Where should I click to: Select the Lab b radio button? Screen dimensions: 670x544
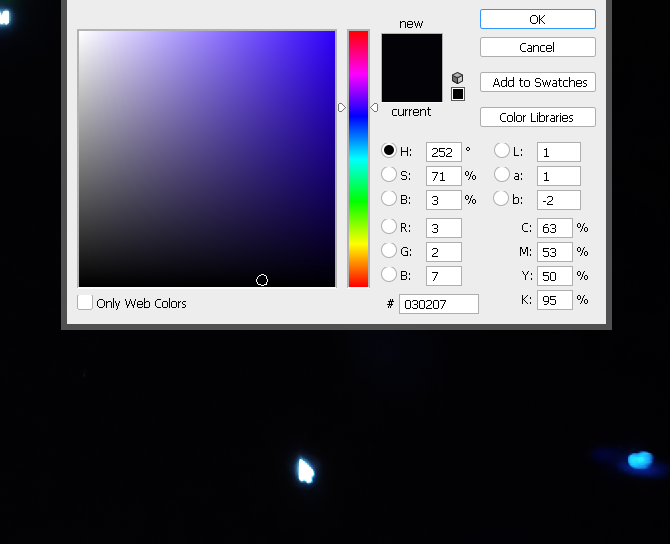[501, 198]
